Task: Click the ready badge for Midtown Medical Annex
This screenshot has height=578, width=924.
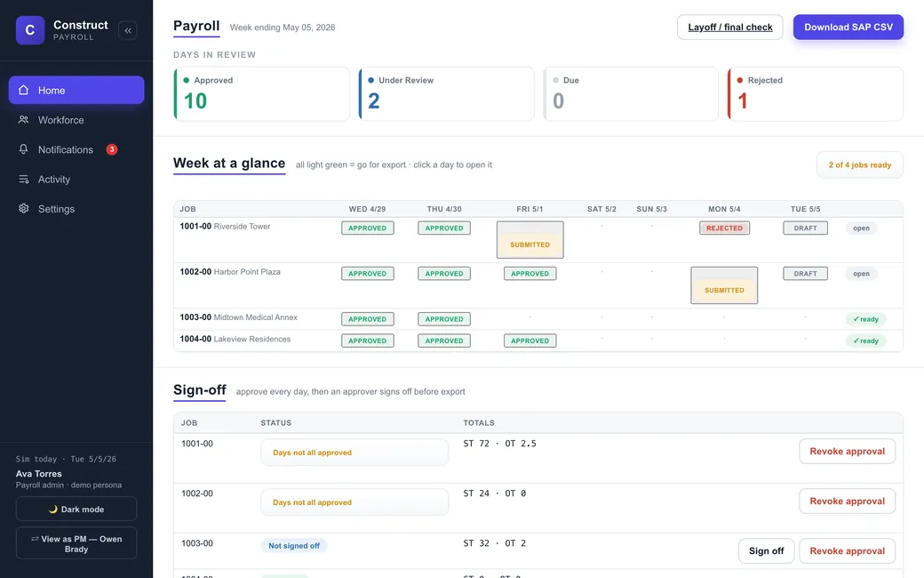Action: point(865,319)
